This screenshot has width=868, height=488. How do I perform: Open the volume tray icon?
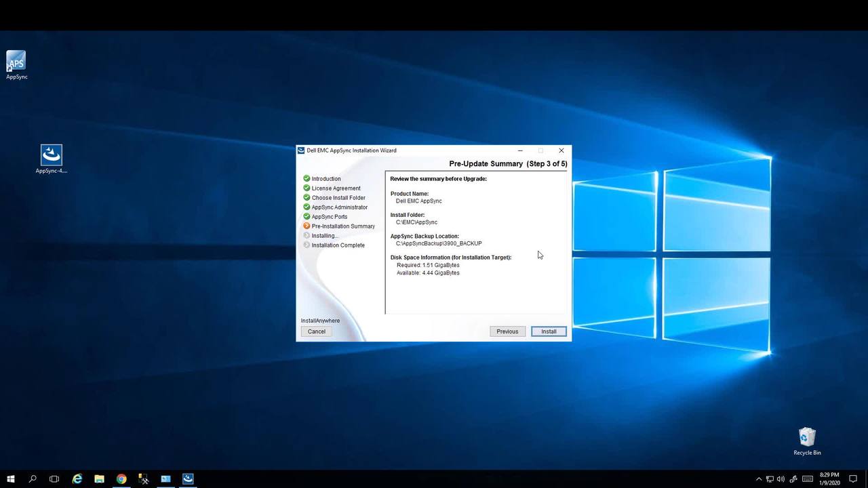pyautogui.click(x=781, y=479)
